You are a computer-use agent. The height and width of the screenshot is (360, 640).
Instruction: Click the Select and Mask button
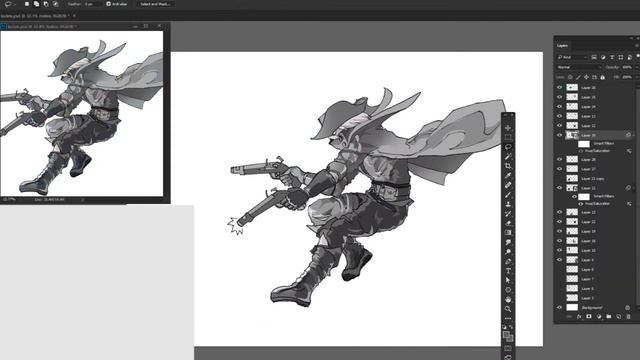point(155,4)
